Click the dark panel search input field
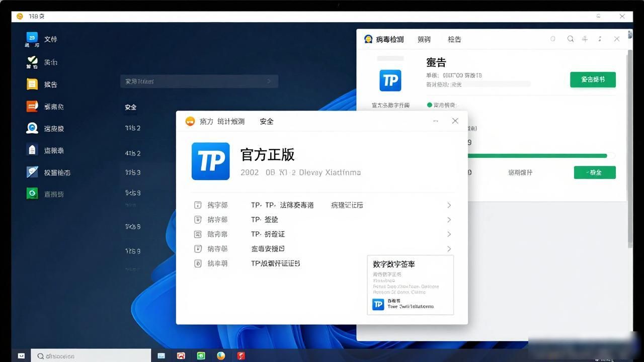Image resolution: width=644 pixels, height=362 pixels. (199, 81)
